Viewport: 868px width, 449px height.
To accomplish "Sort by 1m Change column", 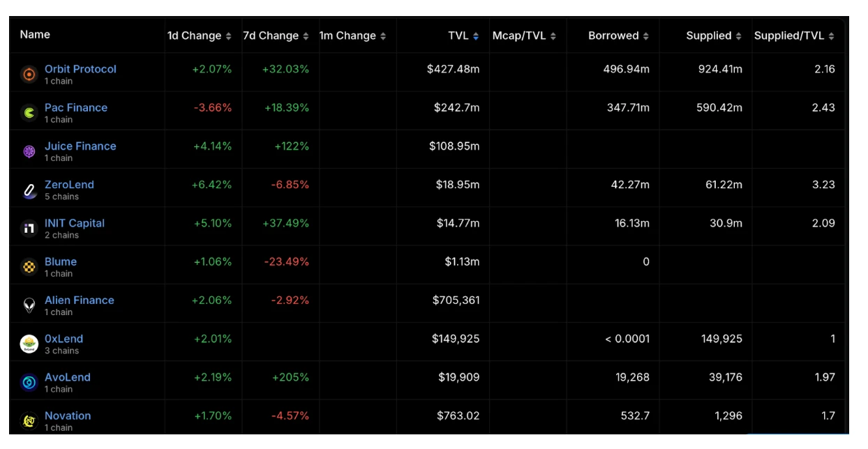I will tap(352, 36).
